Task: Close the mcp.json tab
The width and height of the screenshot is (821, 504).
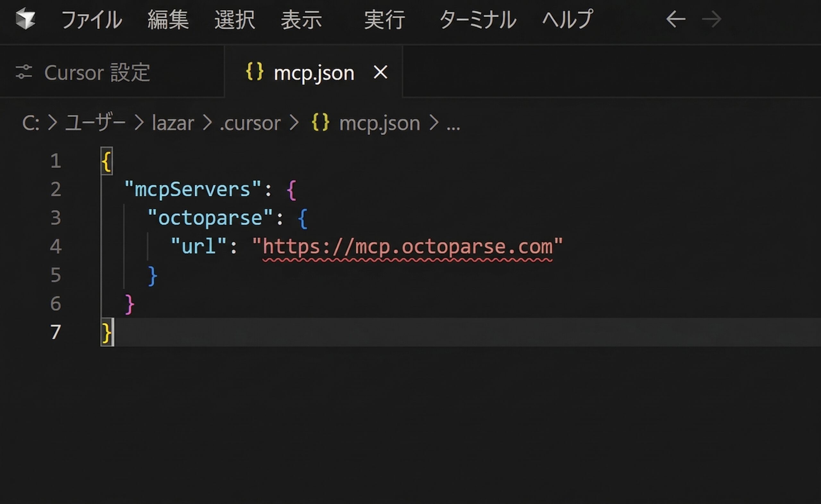Action: [380, 72]
